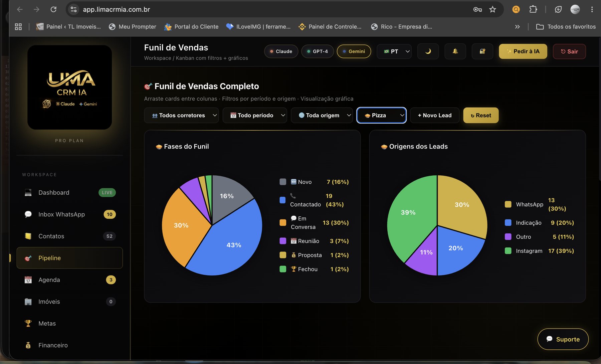Open Agenda in sidebar

(69, 280)
